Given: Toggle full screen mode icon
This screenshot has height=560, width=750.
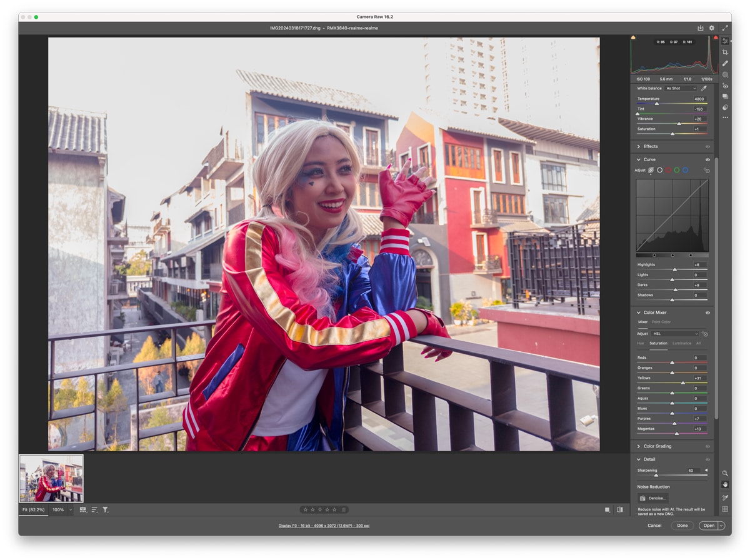Looking at the screenshot, I should click(x=725, y=28).
